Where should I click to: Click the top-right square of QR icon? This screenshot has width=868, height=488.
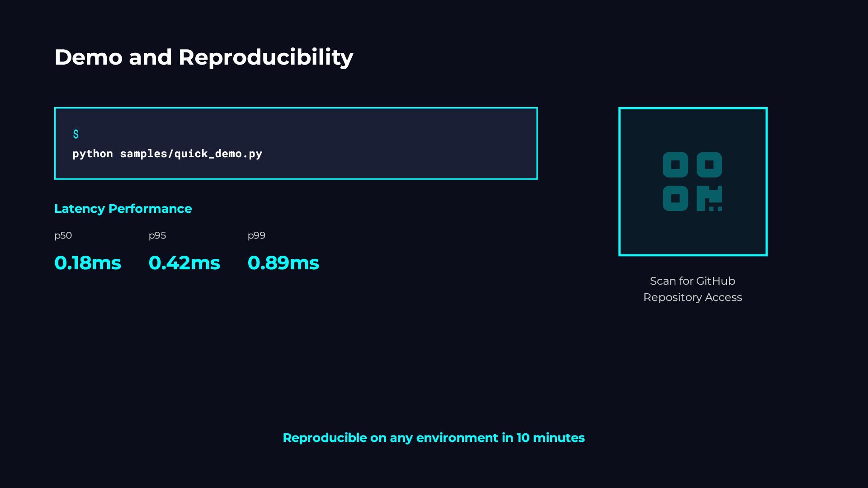(709, 164)
